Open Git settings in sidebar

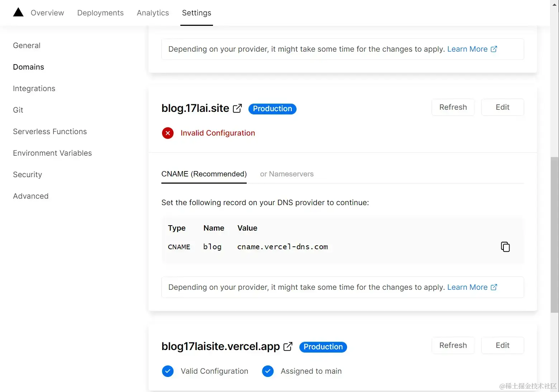[x=18, y=110]
